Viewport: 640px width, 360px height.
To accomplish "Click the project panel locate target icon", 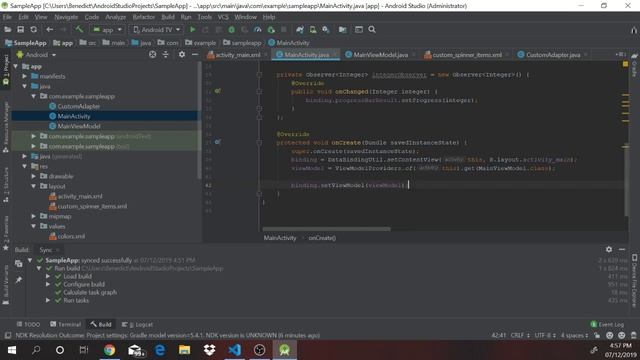I will (153, 54).
